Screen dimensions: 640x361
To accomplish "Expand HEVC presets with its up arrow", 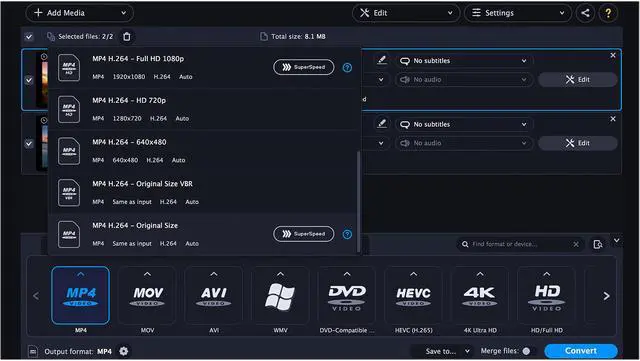I will [413, 274].
